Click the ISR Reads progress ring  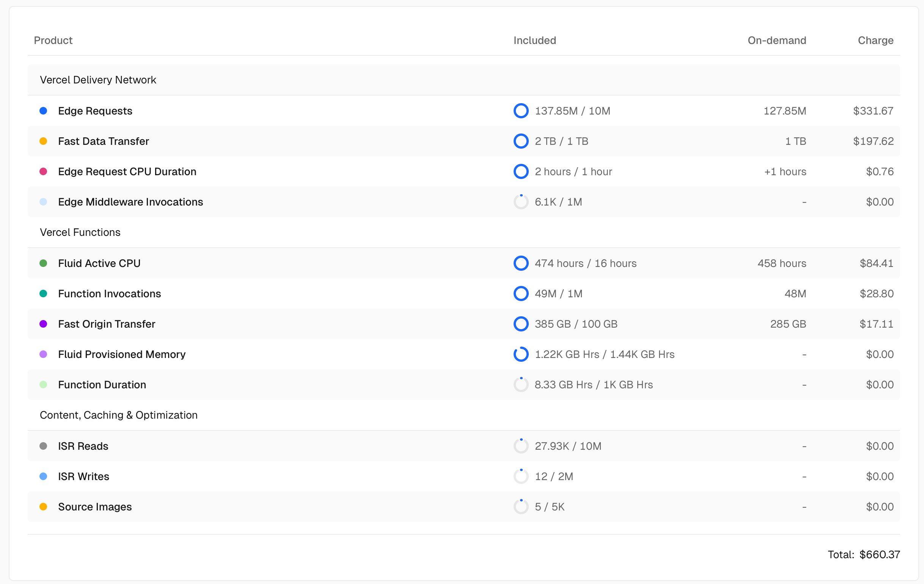(521, 446)
